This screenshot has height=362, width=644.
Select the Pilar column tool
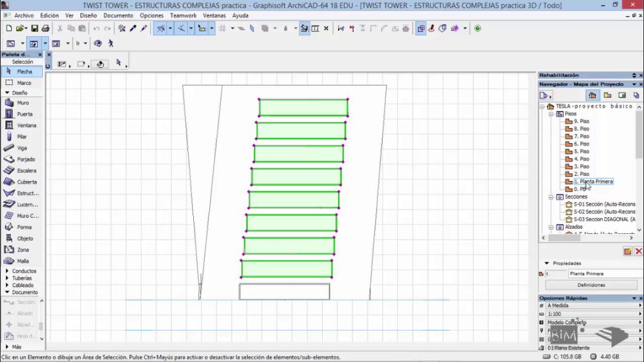coord(21,137)
